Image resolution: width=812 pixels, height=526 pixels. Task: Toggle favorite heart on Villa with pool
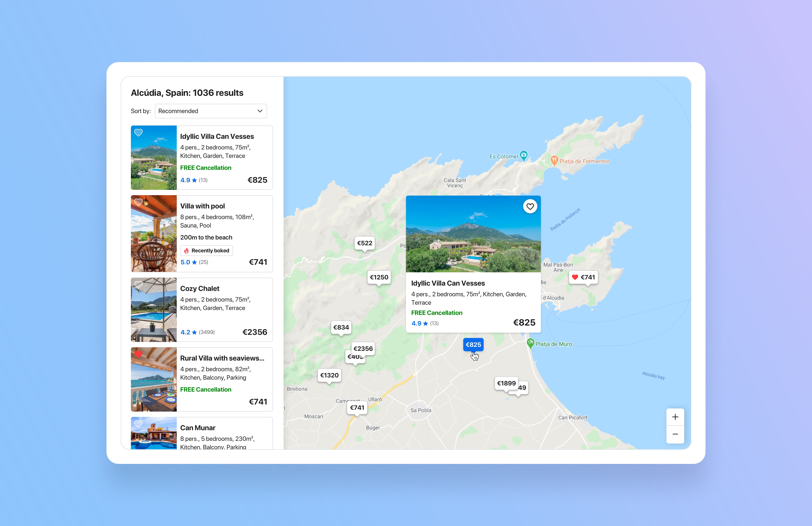[x=138, y=202]
